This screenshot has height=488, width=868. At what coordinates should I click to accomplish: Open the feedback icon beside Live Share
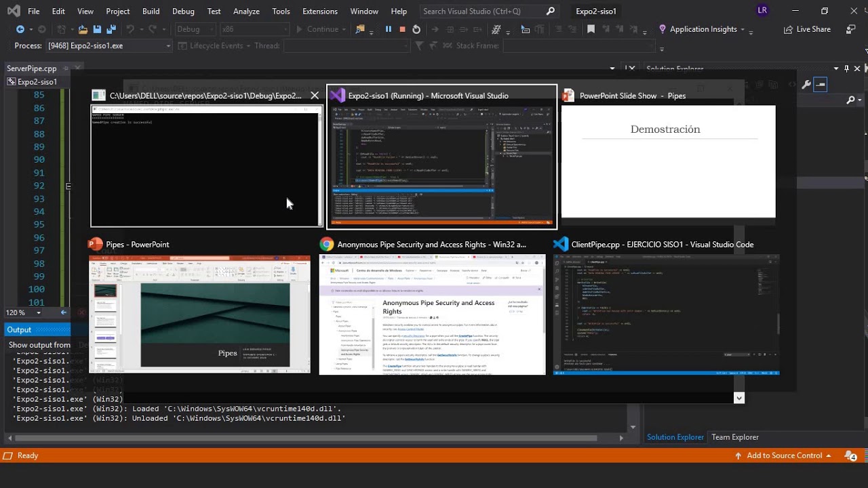[x=850, y=29]
